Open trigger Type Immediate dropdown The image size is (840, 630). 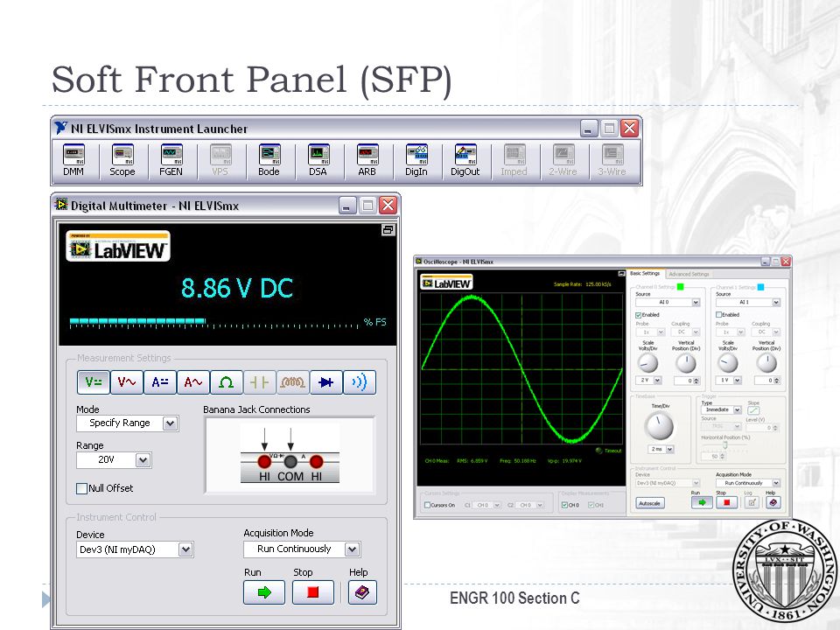(x=721, y=409)
